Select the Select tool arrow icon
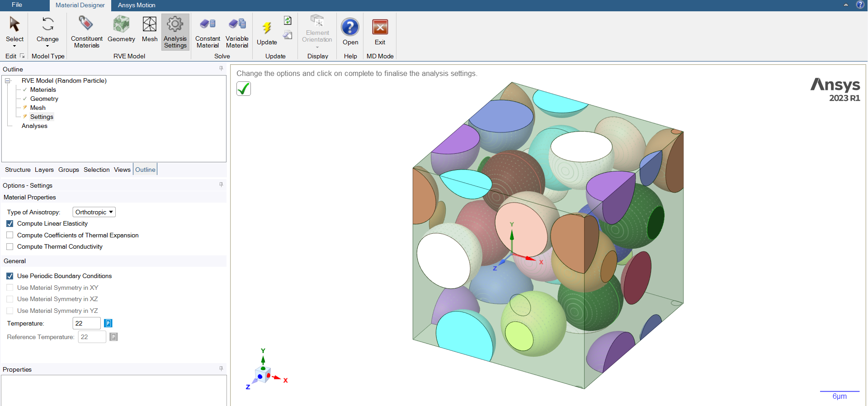This screenshot has width=868, height=406. pos(14,24)
